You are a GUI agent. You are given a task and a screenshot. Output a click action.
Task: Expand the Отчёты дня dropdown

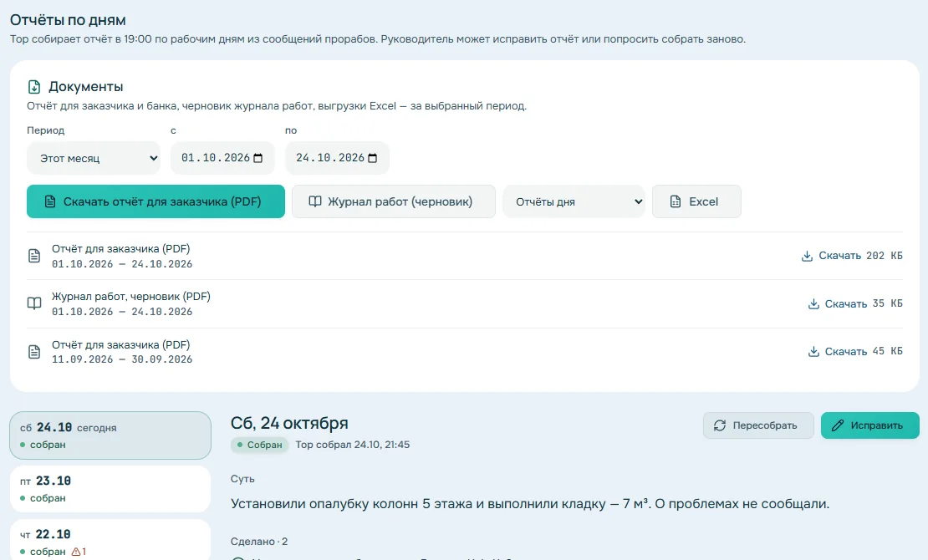click(574, 202)
